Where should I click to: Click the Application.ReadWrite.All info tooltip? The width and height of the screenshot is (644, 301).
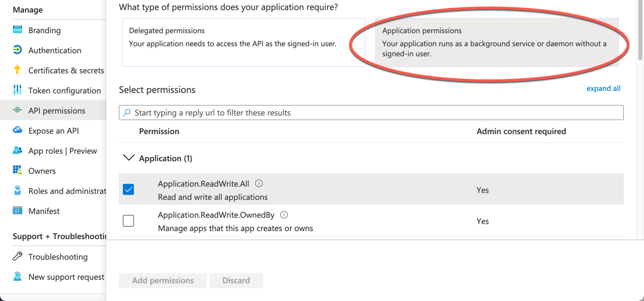pos(259,183)
